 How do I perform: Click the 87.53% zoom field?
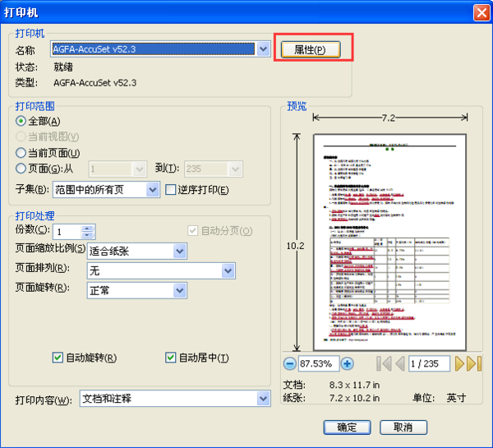(x=319, y=363)
